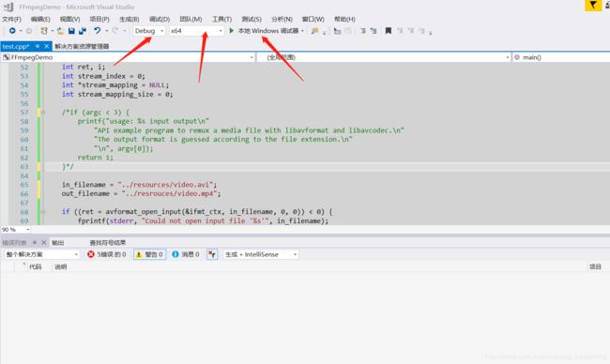Open the Window (W) menu

point(313,19)
